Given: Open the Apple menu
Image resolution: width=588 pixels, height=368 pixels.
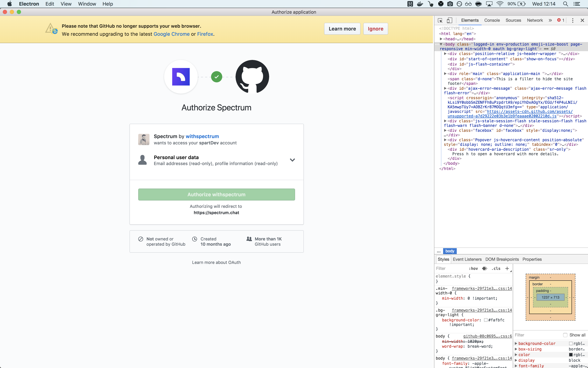Looking at the screenshot, I should coord(9,4).
